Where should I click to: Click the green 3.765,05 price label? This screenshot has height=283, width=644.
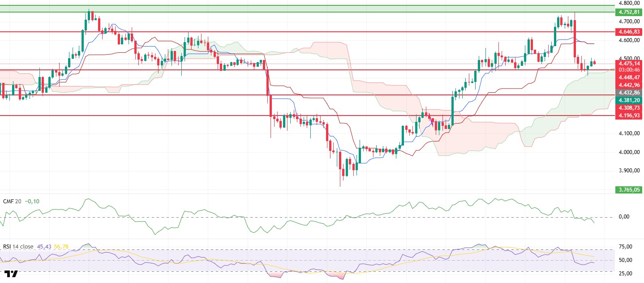coord(629,190)
